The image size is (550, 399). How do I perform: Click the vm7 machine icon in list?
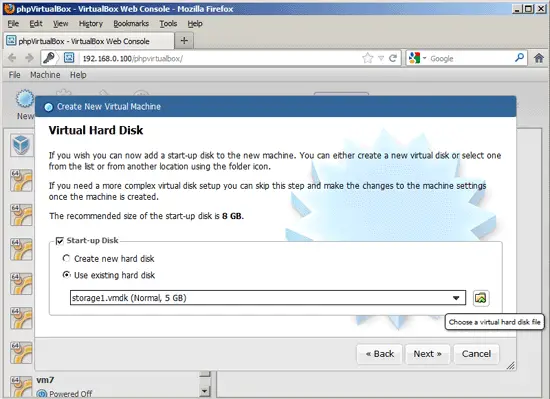click(x=21, y=386)
